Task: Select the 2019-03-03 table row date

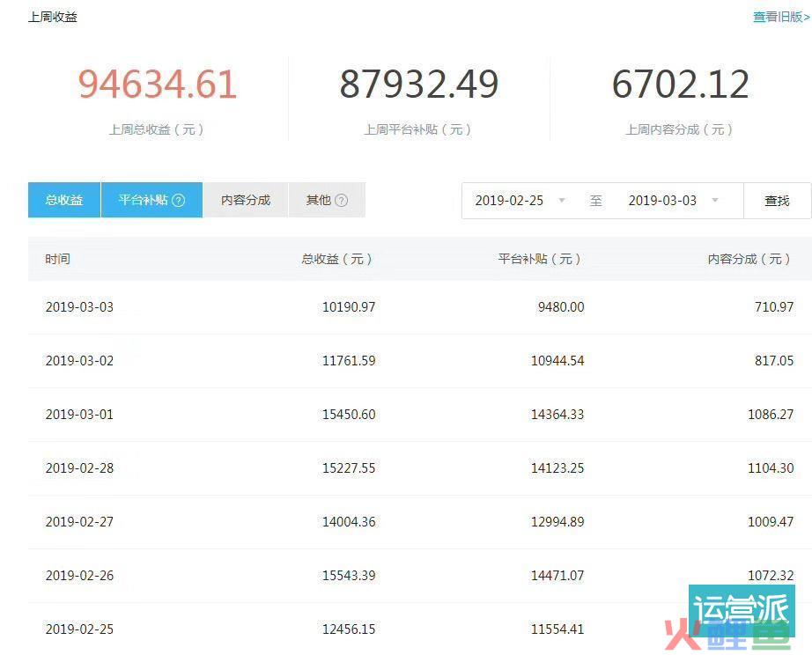Action: click(79, 307)
